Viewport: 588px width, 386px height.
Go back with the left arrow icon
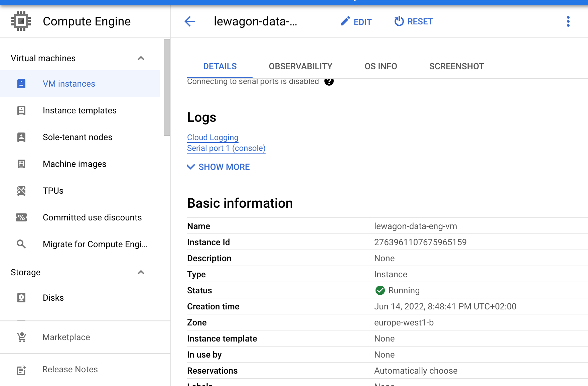[190, 21]
